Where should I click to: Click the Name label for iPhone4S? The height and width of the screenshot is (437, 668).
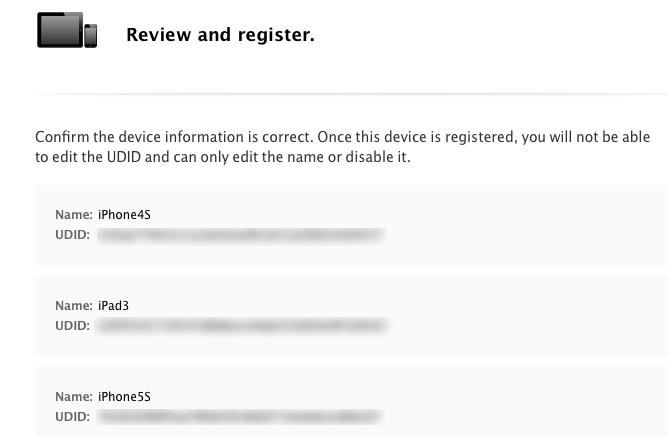click(74, 215)
